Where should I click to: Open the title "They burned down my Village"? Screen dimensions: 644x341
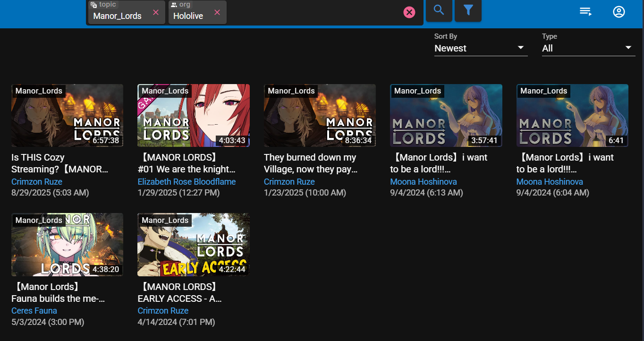tap(310, 163)
